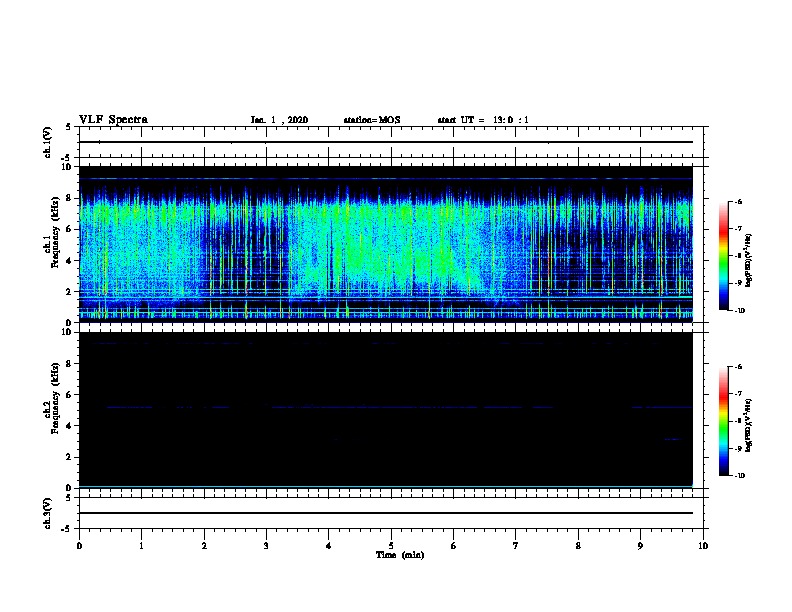Click ch.2 color bar tick "-7"
The height and width of the screenshot is (612, 792).
point(738,394)
